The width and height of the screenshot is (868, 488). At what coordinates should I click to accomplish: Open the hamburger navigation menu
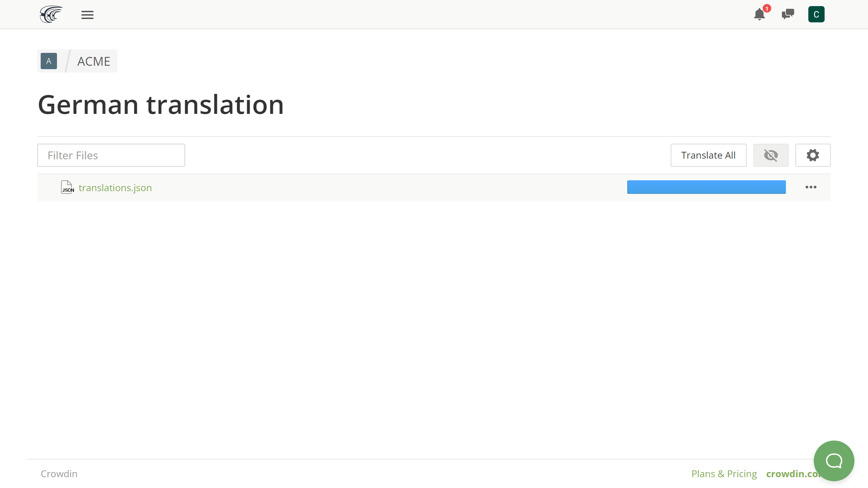tap(87, 15)
